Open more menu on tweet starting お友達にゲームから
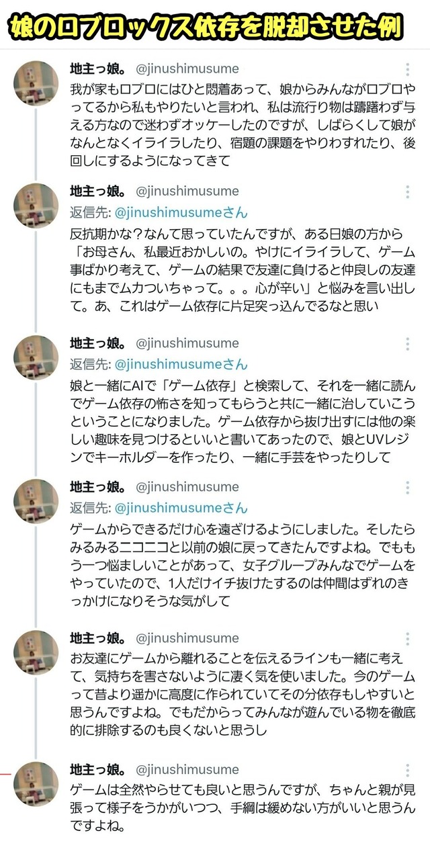 coord(407,639)
